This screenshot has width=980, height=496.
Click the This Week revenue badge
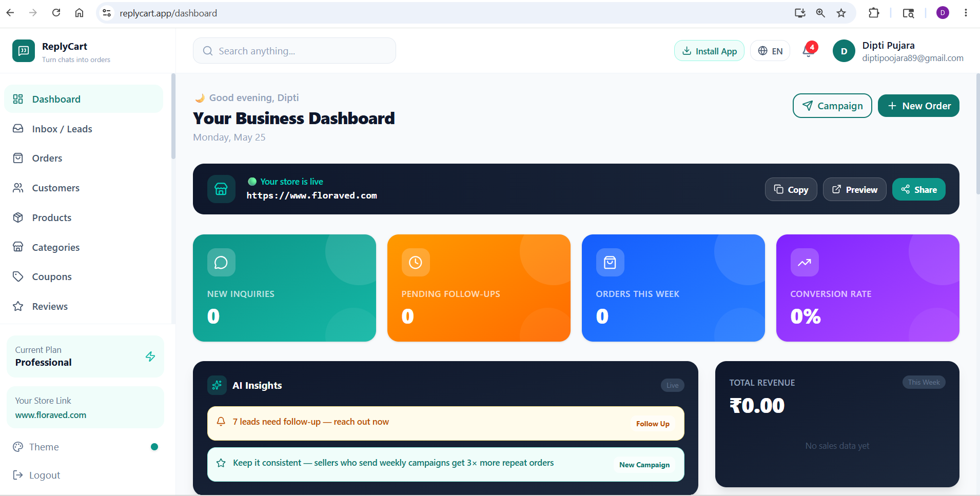pos(924,382)
